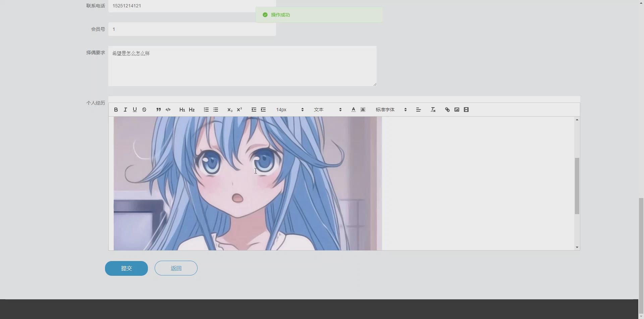Click the page scroll down arrow
Viewport: 644px width, 319px height.
tap(641, 316)
